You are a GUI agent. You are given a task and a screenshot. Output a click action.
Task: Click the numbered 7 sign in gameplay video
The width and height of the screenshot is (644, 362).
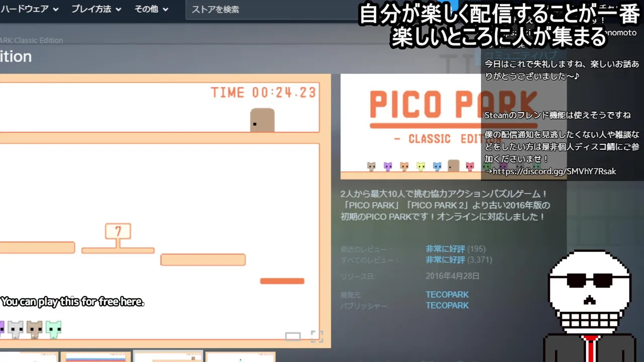click(118, 231)
